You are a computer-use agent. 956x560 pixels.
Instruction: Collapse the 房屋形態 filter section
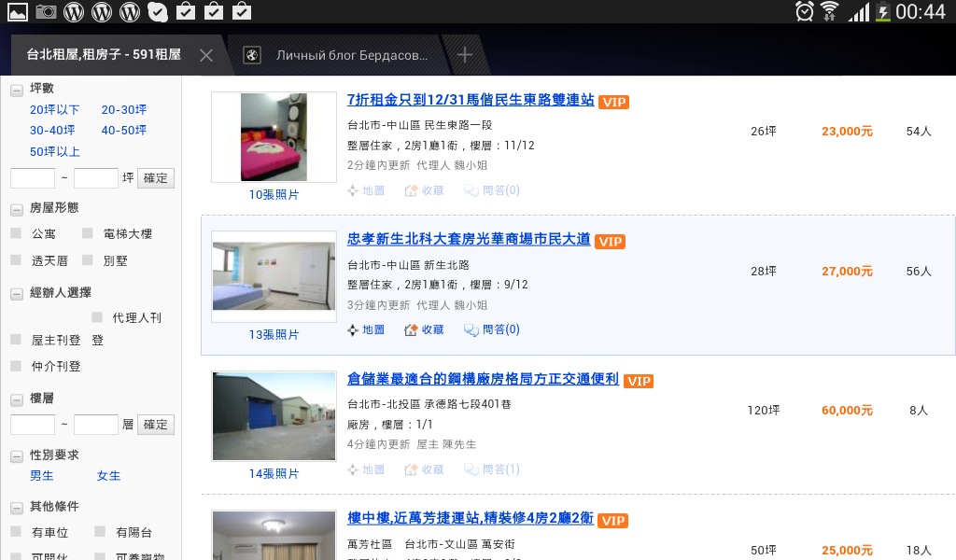17,210
